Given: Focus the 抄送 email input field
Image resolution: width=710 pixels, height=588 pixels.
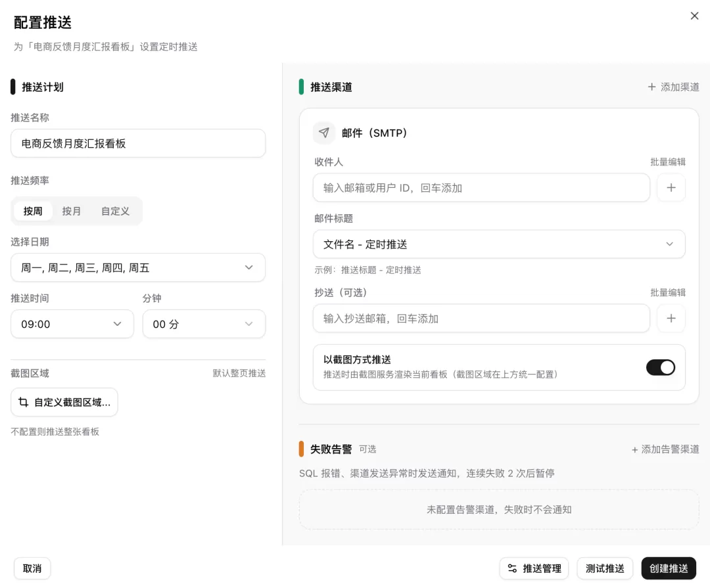Looking at the screenshot, I should (481, 318).
